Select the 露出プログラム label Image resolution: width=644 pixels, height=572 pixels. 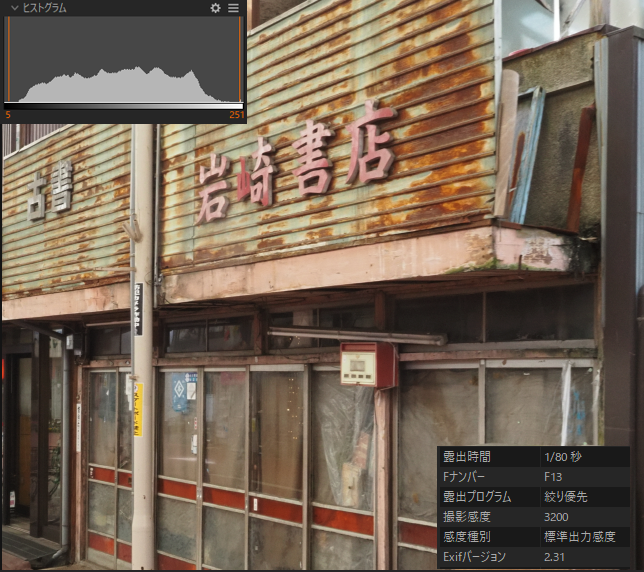pyautogui.click(x=477, y=497)
